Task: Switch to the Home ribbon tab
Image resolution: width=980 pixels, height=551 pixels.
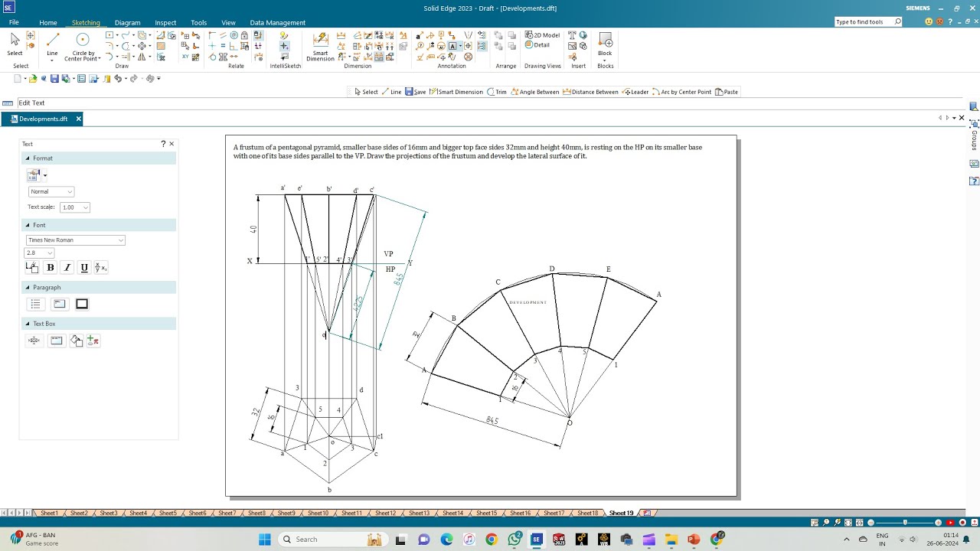Action: [48, 23]
